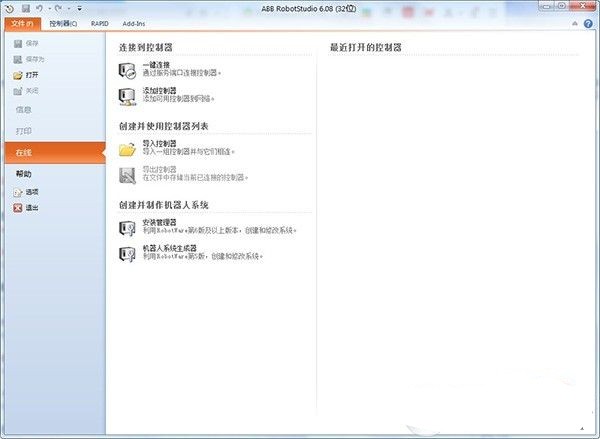Click the Redo arrow in quick access toolbar
This screenshot has height=439, width=600.
(x=59, y=8)
